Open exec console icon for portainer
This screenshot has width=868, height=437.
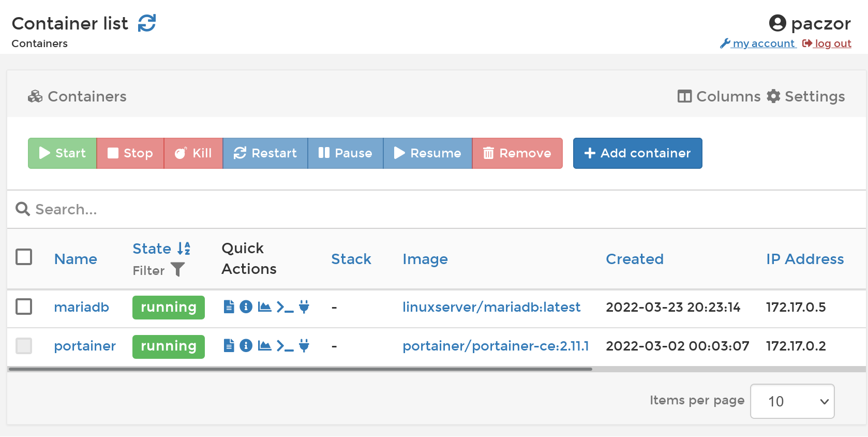click(285, 346)
